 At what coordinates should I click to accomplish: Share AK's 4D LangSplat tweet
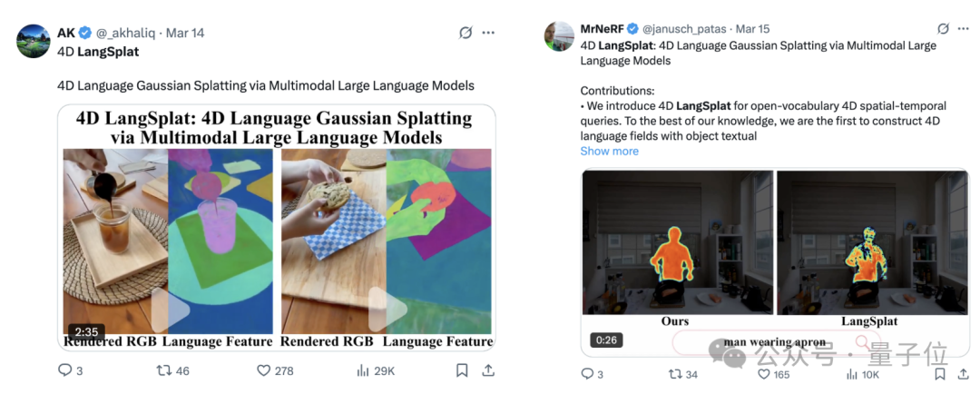click(x=488, y=370)
